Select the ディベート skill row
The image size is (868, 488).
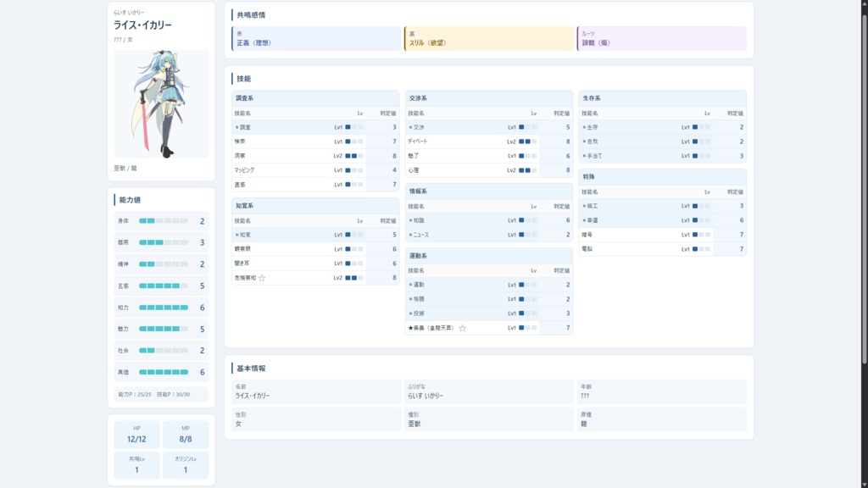489,141
